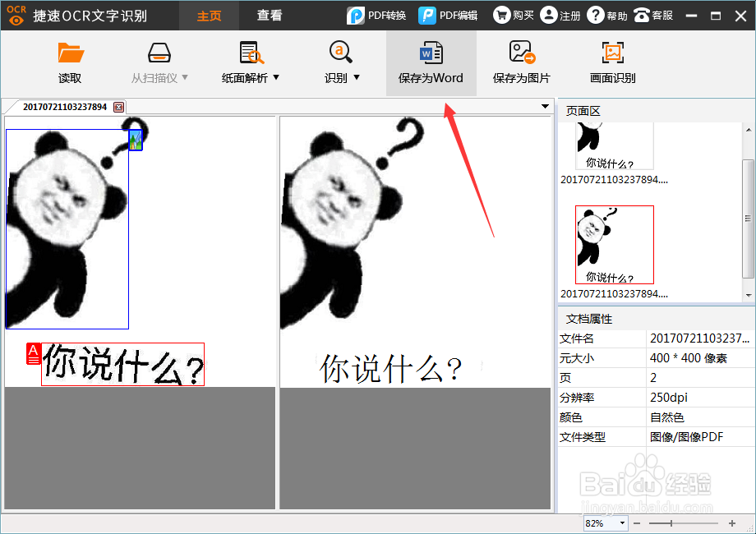This screenshot has width=756, height=534.
Task: Click the zoom out minus button
Action: (637, 523)
